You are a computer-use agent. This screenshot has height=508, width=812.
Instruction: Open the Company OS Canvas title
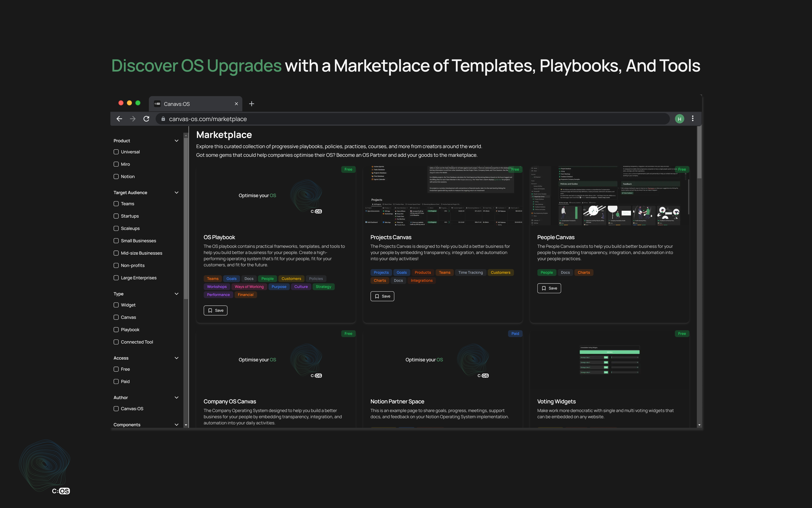click(230, 401)
